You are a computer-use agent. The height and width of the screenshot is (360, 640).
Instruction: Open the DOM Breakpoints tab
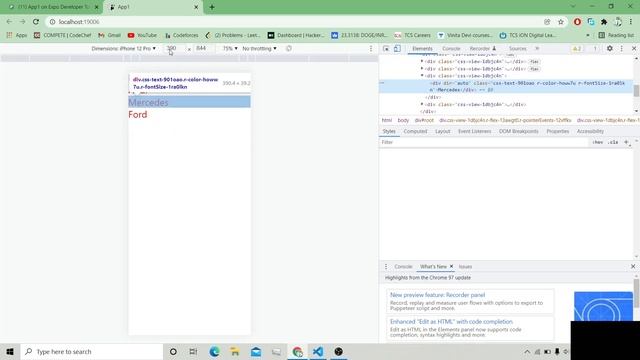pyautogui.click(x=518, y=131)
